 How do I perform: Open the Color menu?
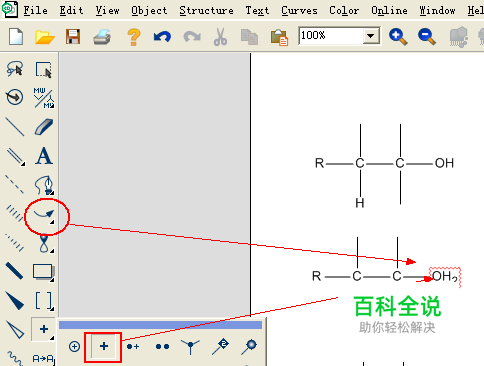[x=344, y=10]
